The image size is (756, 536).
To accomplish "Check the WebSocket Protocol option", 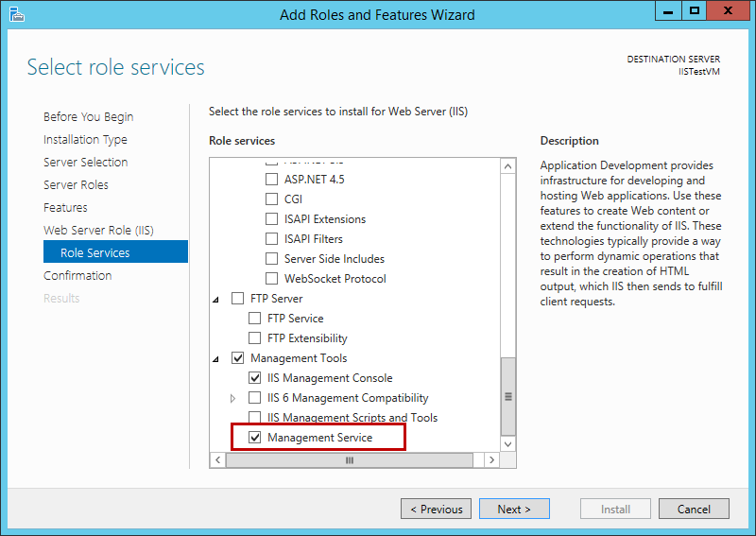I will pos(272,279).
